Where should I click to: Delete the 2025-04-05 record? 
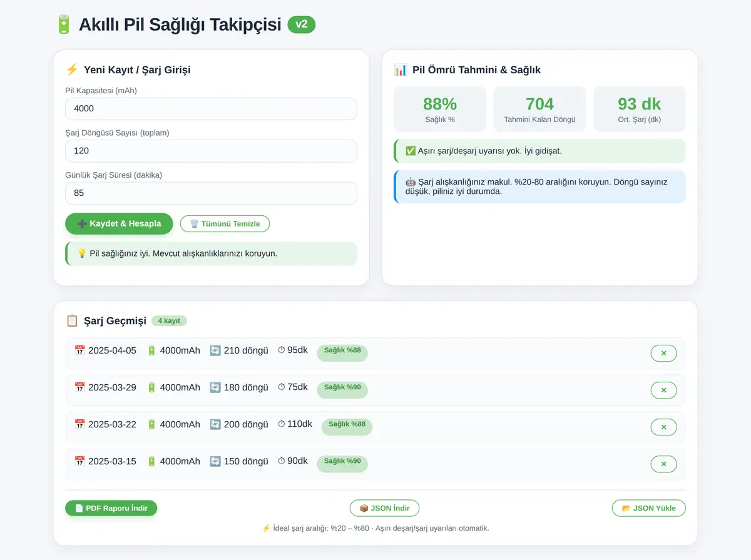coord(663,353)
